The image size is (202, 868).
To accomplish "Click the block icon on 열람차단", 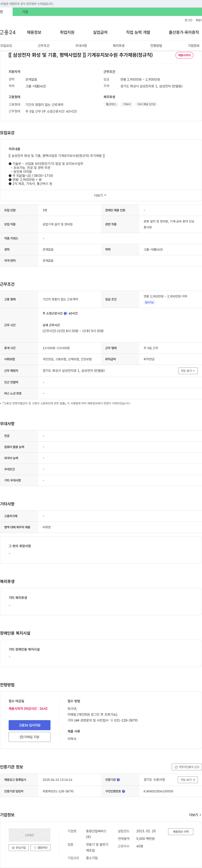I will click(x=35, y=847).
